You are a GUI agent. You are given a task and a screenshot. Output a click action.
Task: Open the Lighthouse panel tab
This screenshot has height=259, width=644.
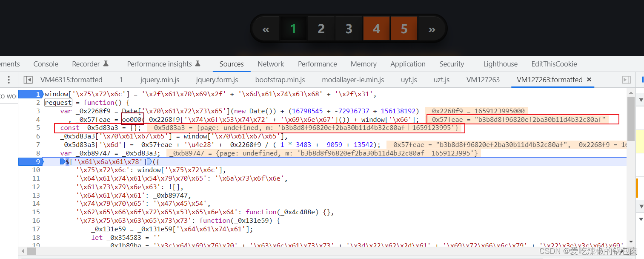tap(500, 64)
